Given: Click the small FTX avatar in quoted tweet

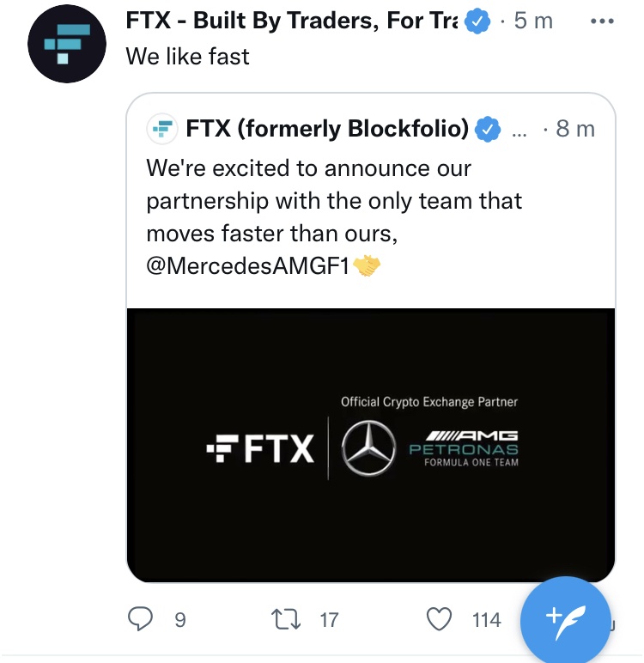Looking at the screenshot, I should coord(161,129).
